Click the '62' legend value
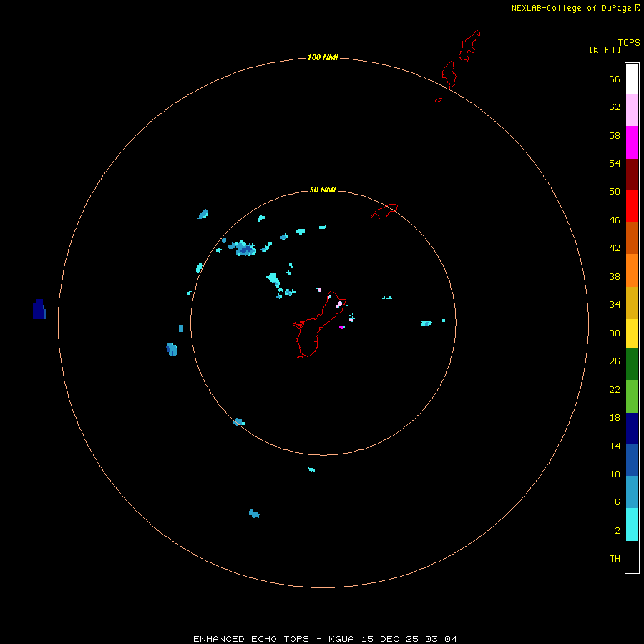 coord(615,107)
